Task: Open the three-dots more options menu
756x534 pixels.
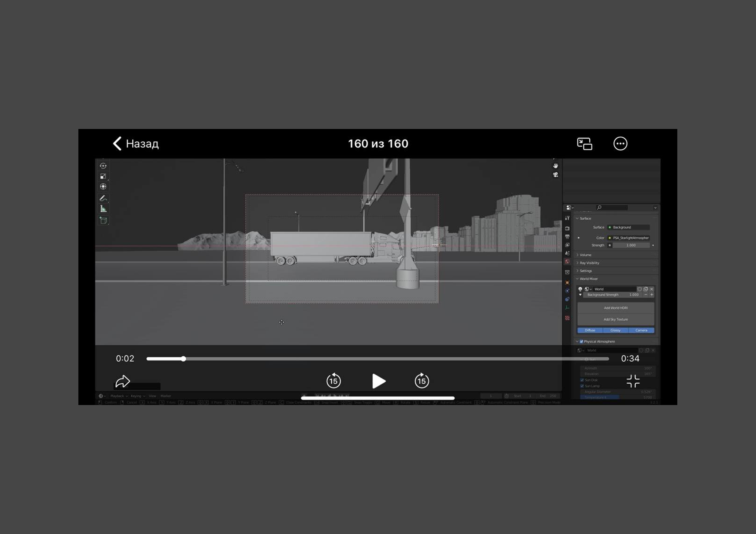Action: (620, 144)
